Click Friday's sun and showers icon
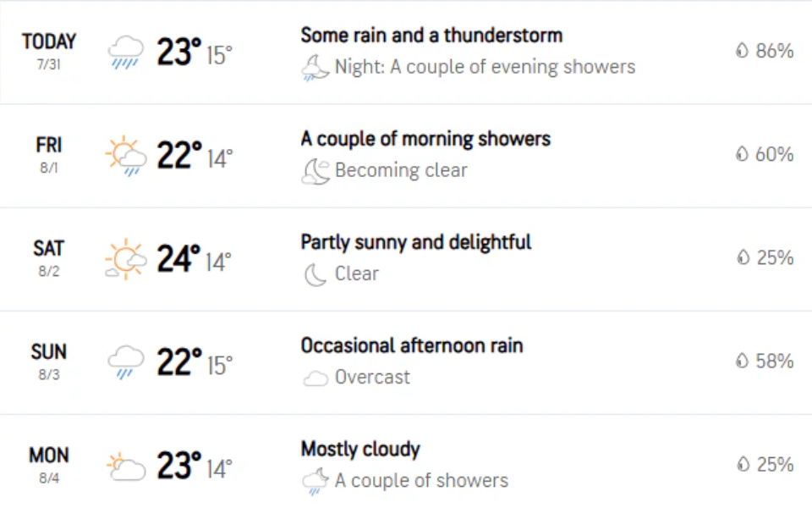812x508 pixels. click(125, 156)
